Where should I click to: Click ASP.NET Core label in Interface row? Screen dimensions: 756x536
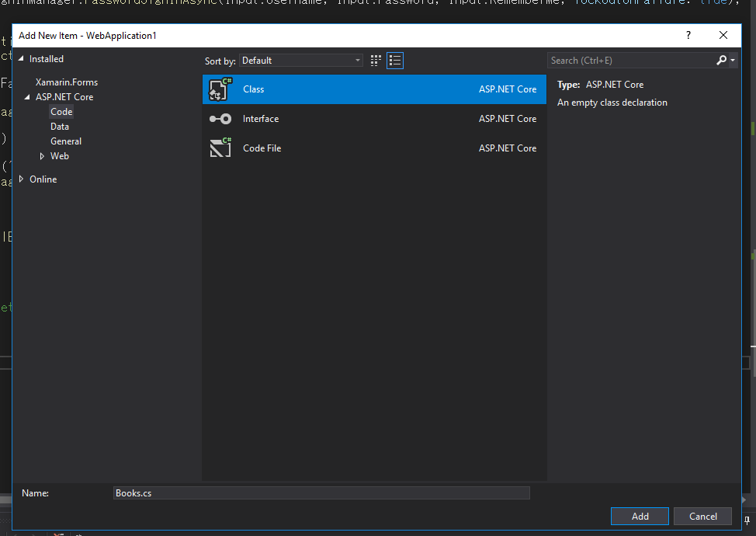click(x=508, y=119)
